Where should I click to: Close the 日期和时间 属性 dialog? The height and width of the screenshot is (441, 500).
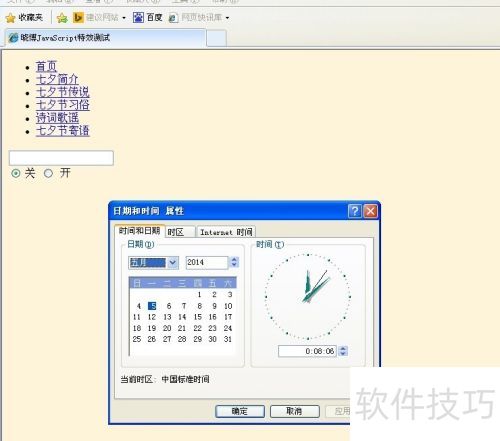click(x=371, y=211)
